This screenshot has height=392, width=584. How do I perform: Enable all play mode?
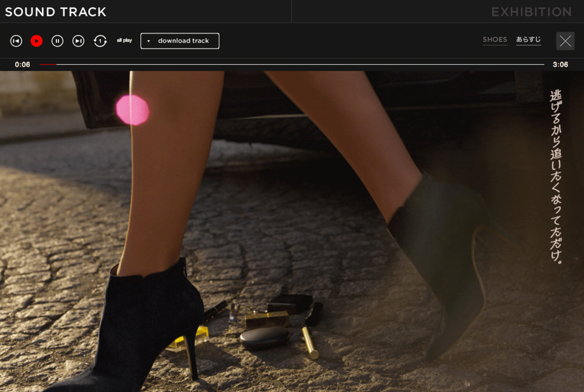(125, 40)
